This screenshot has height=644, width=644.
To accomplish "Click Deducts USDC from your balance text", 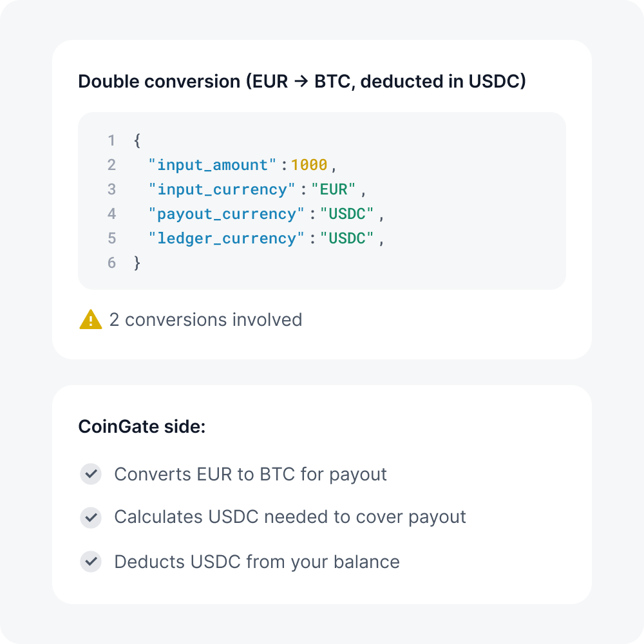I will pyautogui.click(x=257, y=562).
